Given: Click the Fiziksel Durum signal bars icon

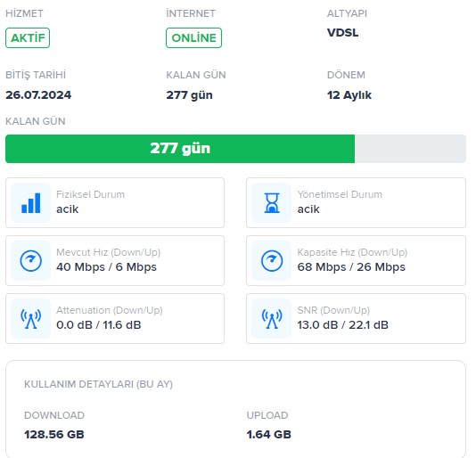Looking at the screenshot, I should click(30, 203).
